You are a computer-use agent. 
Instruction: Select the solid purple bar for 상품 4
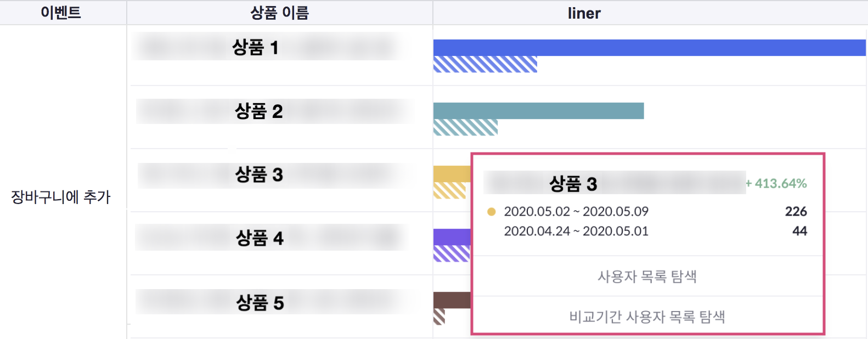tap(452, 237)
